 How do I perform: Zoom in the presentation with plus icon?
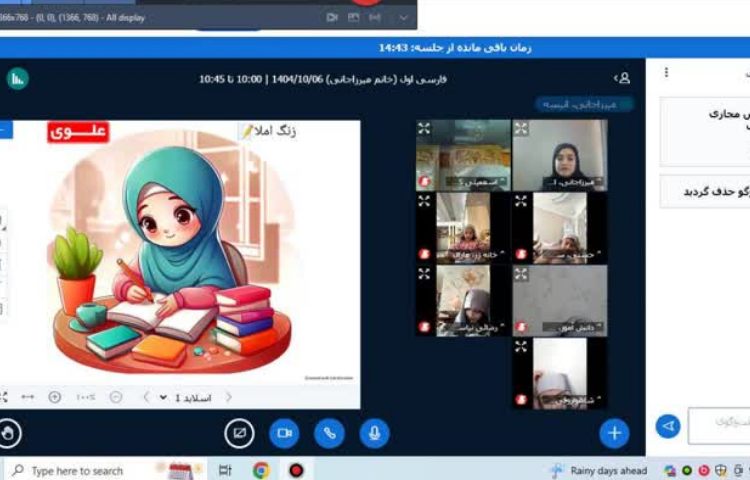click(55, 397)
